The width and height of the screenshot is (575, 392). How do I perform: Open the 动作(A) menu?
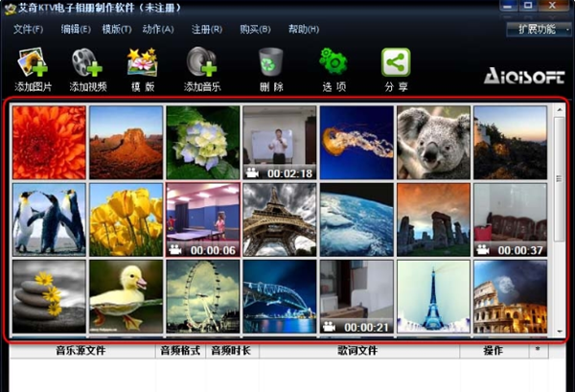pyautogui.click(x=158, y=29)
